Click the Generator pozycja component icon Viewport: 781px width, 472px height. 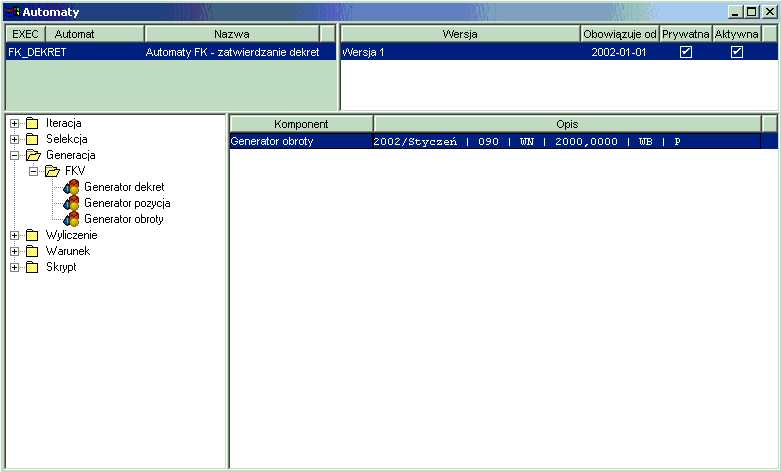[x=71, y=203]
